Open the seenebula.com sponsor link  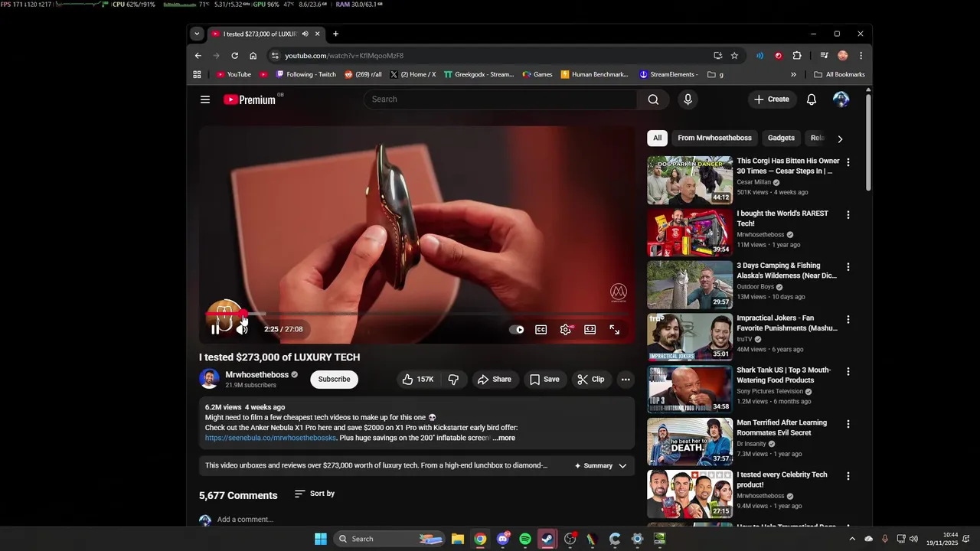[270, 439]
